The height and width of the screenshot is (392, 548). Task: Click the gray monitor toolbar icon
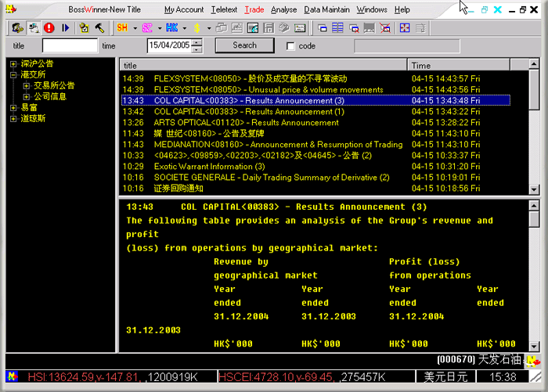[x=370, y=28]
